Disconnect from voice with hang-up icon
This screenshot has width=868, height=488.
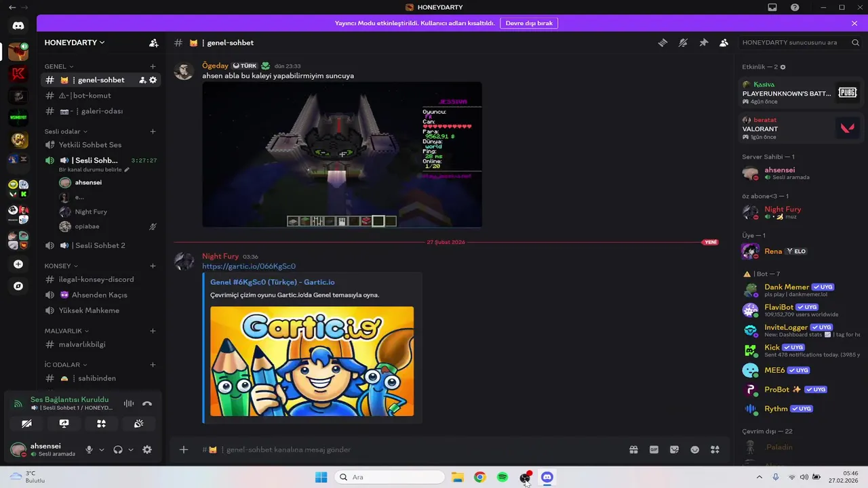147,403
